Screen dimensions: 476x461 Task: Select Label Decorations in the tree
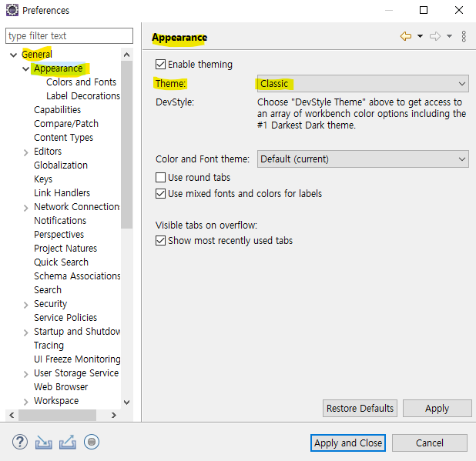pyautogui.click(x=83, y=96)
